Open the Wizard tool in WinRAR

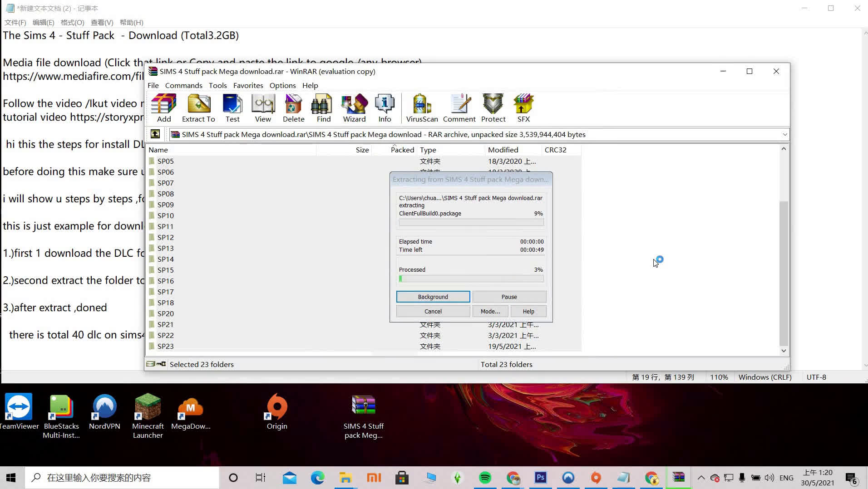pyautogui.click(x=354, y=108)
